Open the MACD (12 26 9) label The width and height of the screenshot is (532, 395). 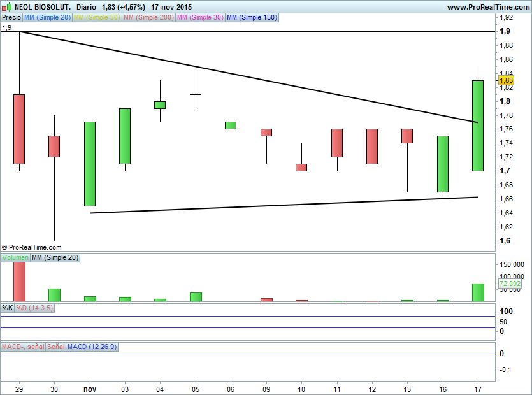(92, 347)
